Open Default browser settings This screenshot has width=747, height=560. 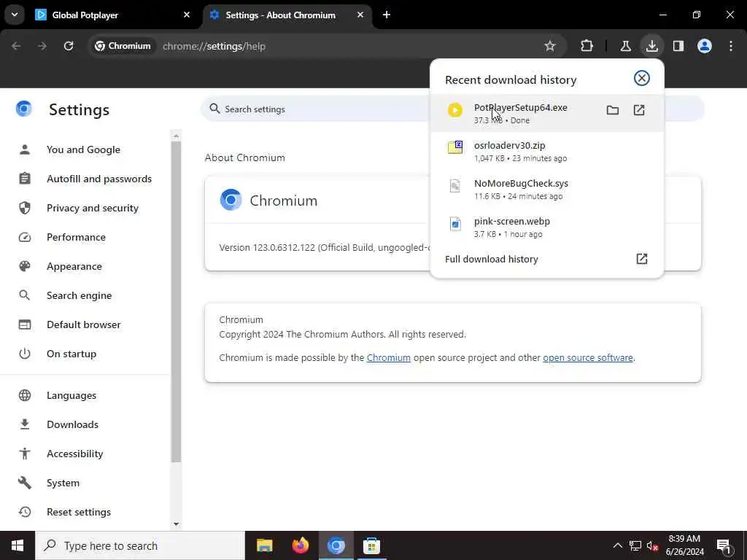coord(84,324)
